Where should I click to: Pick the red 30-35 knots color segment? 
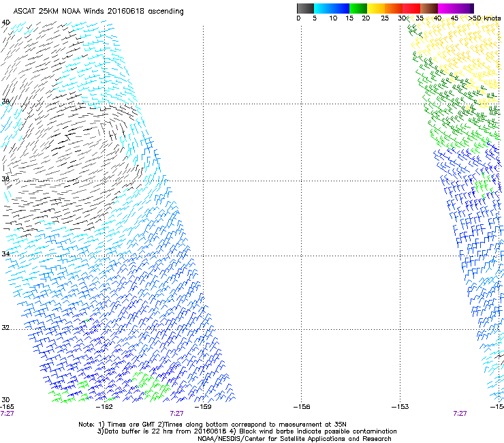(x=411, y=8)
